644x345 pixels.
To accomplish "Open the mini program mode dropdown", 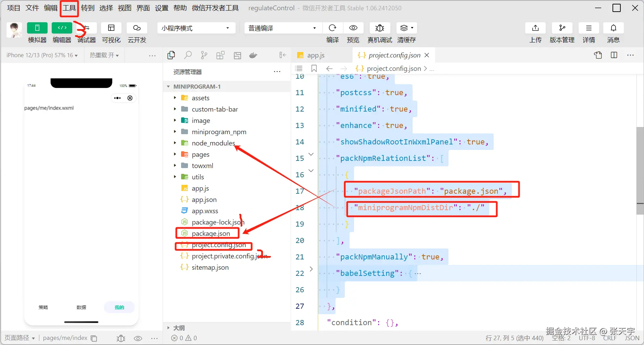I will 197,28.
